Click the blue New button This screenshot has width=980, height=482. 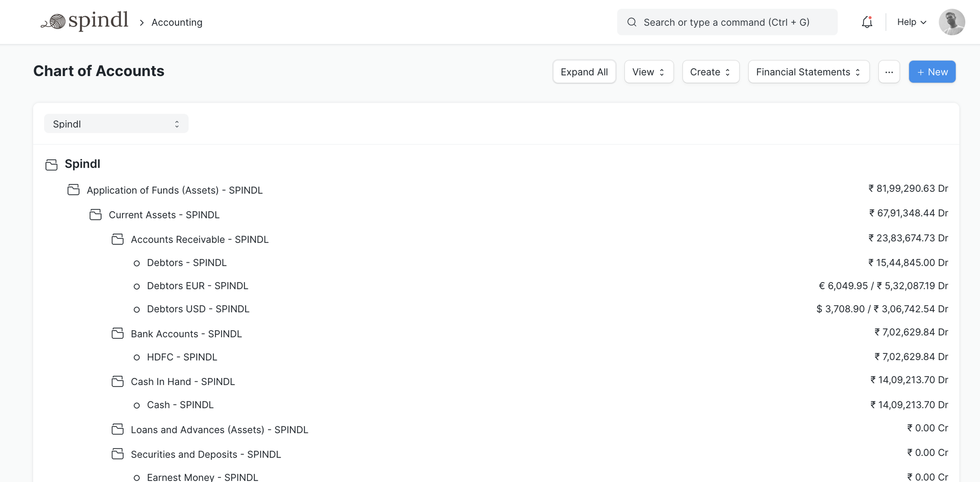(932, 72)
